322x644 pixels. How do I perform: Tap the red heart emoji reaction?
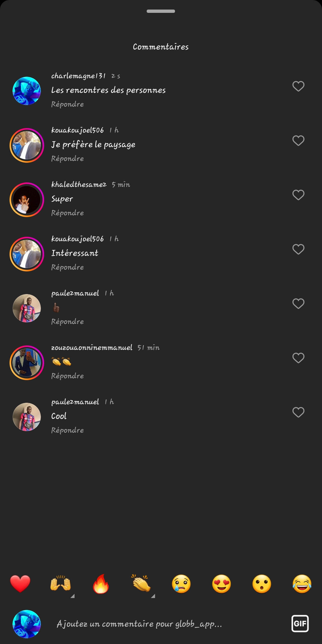(20, 583)
